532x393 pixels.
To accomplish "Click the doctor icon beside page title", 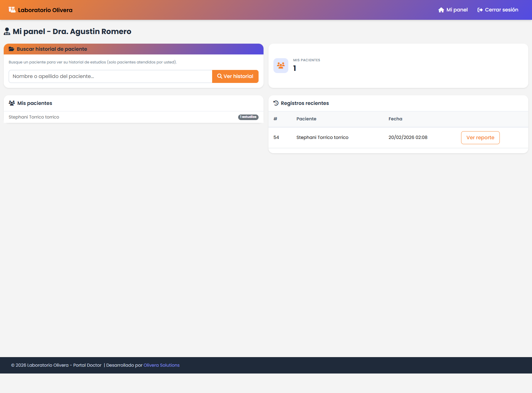I will coord(7,32).
